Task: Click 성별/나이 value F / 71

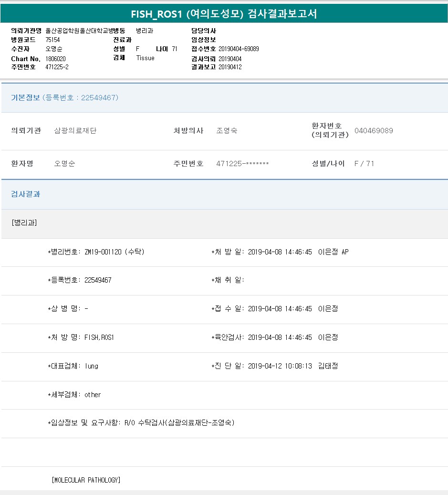Action: click(x=364, y=164)
